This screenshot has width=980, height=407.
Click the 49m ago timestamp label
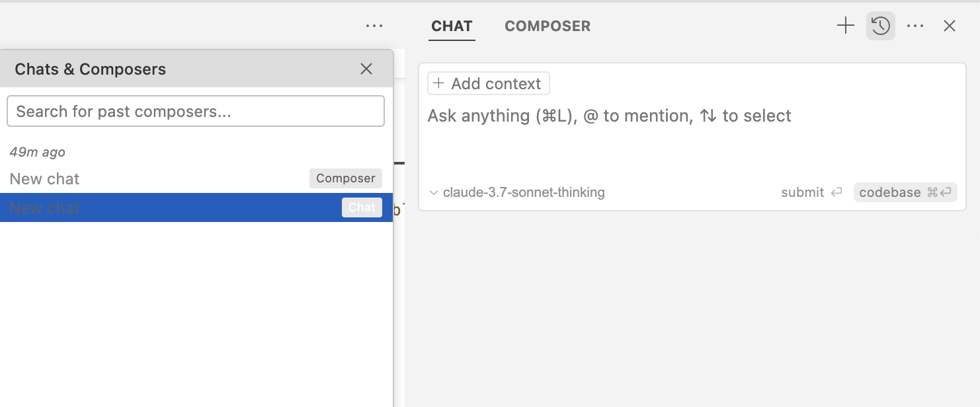(x=38, y=152)
